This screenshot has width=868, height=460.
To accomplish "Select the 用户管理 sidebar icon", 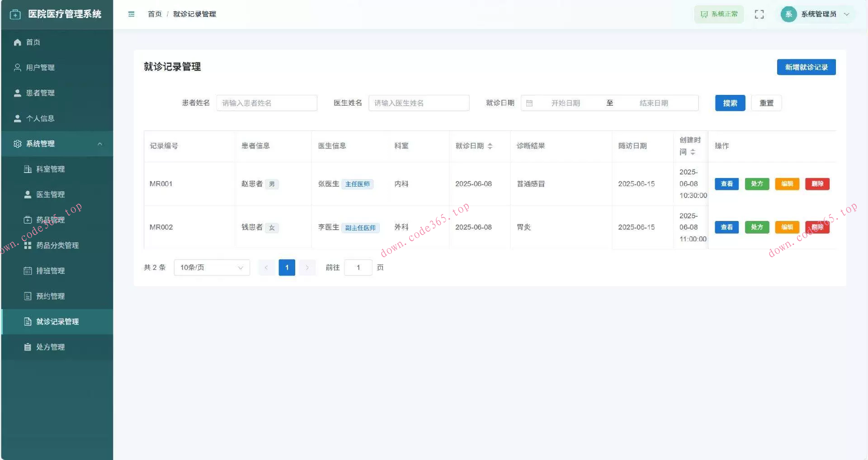I will pos(17,67).
